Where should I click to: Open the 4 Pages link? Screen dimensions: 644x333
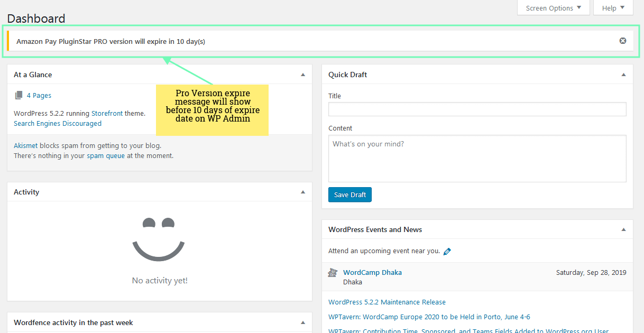coord(39,96)
